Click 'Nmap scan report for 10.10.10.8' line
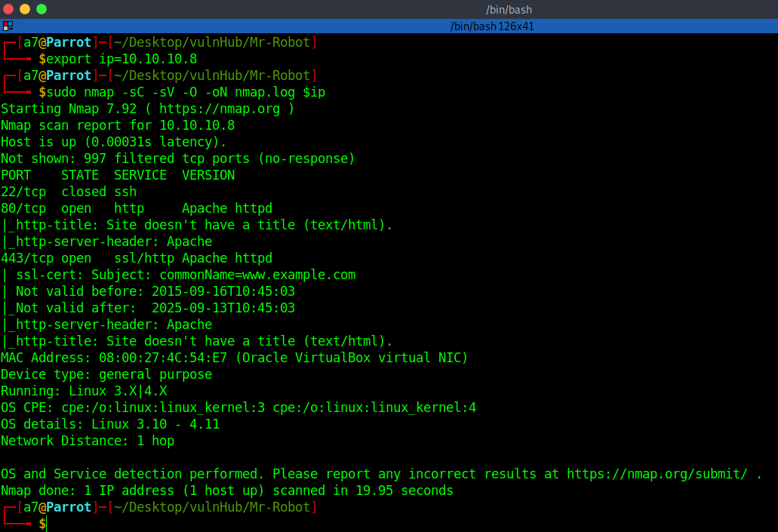This screenshot has height=532, width=778. pos(118,125)
